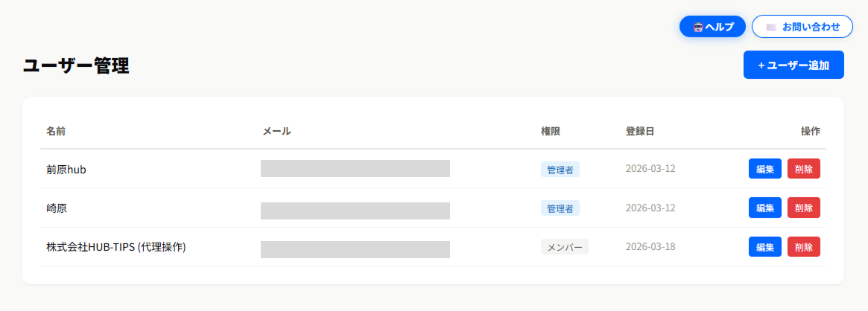Click the 2026-03-18 registration date
This screenshot has width=868, height=311.
(650, 247)
